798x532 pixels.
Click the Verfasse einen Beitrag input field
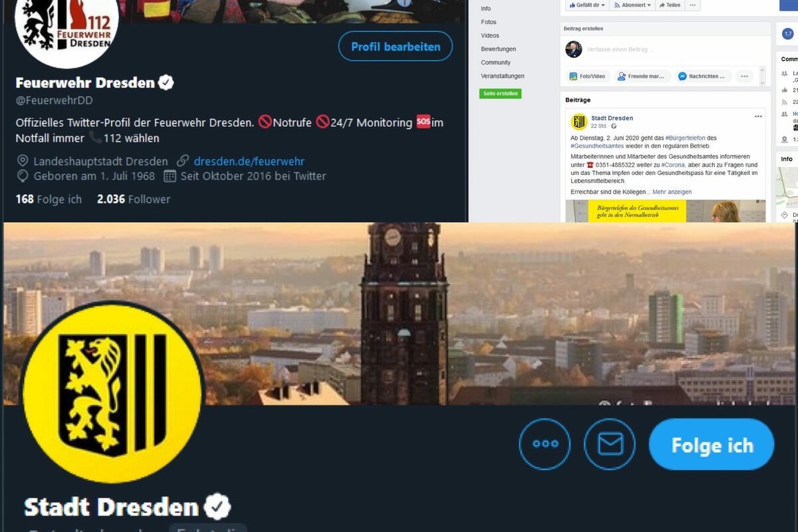(x=672, y=49)
